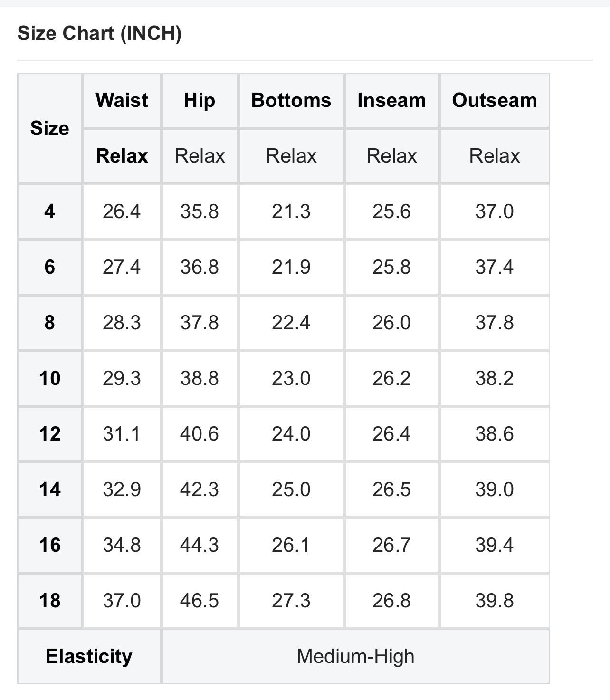Click the Inseam column header

[391, 100]
